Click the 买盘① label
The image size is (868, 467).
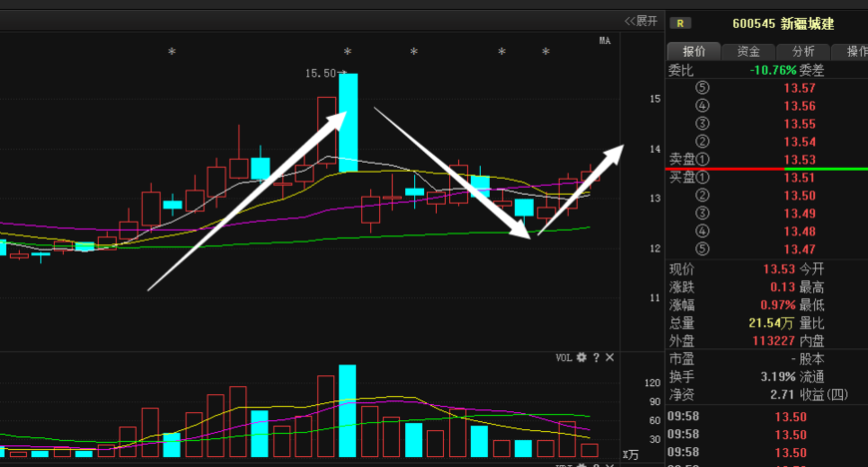689,178
